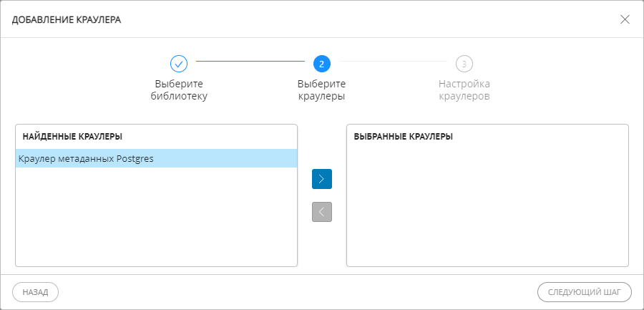
Task: Click progress line between steps two and three
Action: pos(392,62)
